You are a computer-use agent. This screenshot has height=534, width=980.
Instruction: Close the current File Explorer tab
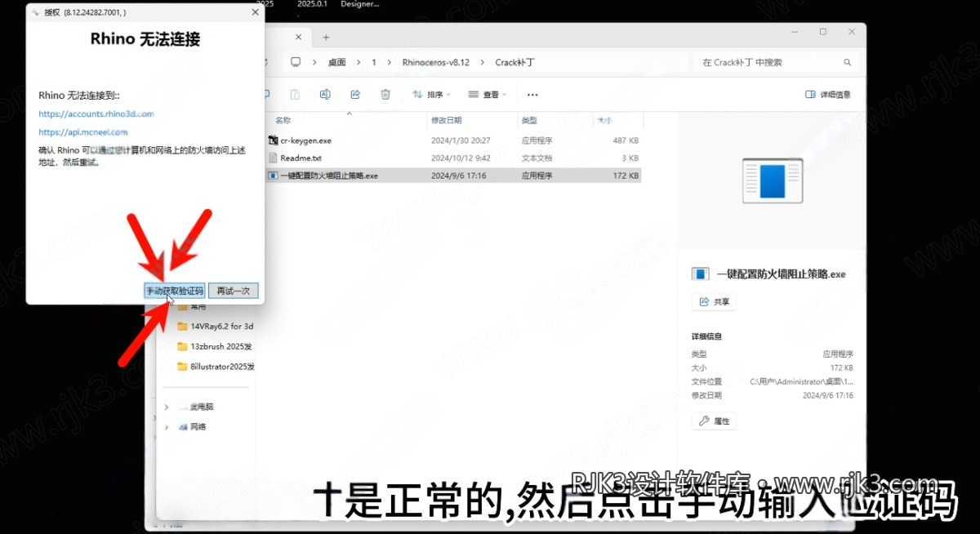point(300,38)
